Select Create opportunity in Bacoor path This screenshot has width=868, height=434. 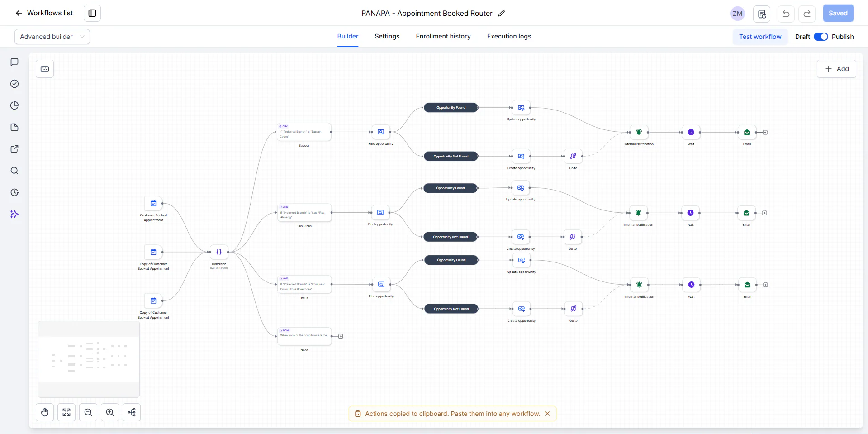click(x=521, y=157)
